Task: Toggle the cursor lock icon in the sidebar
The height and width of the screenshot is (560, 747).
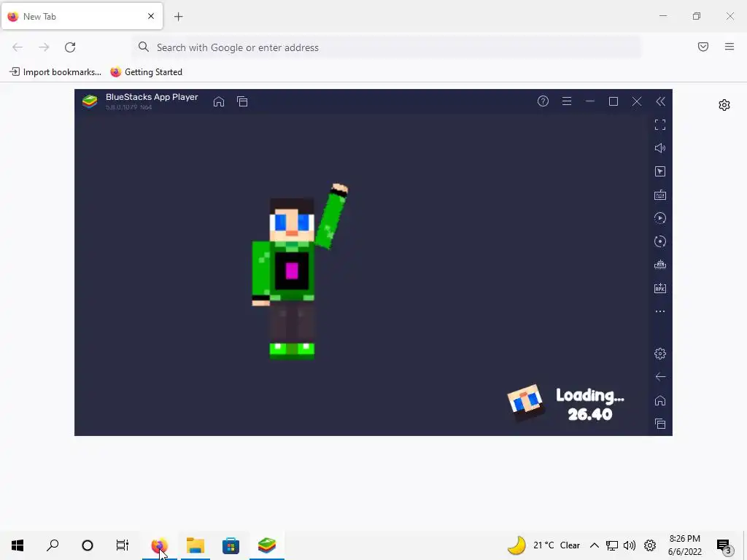Action: 659,171
